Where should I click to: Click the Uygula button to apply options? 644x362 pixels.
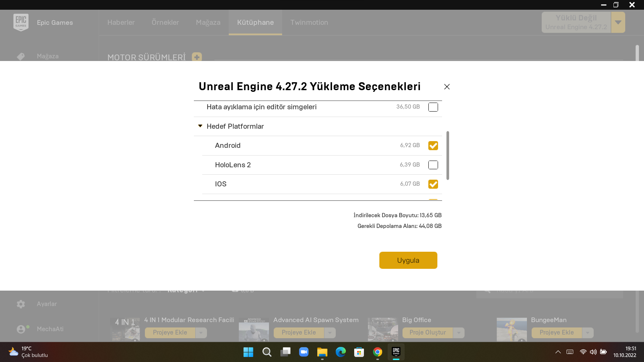tap(408, 260)
